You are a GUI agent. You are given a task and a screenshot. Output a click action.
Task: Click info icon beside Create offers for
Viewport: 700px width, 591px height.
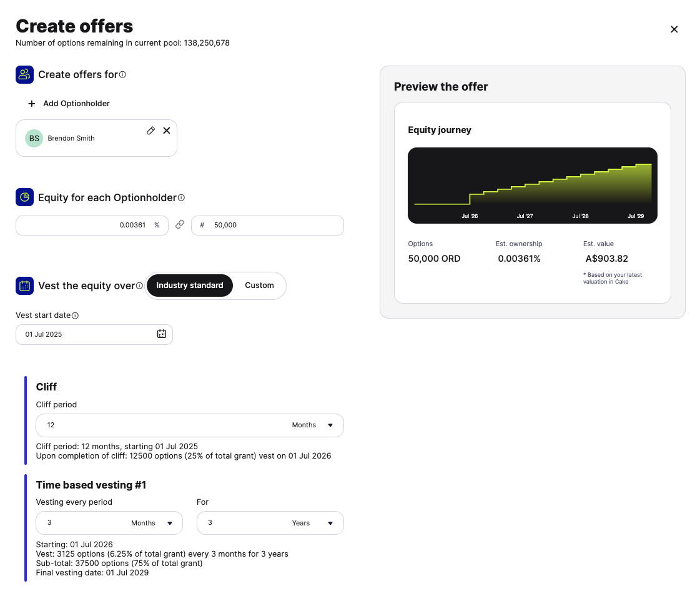(123, 74)
